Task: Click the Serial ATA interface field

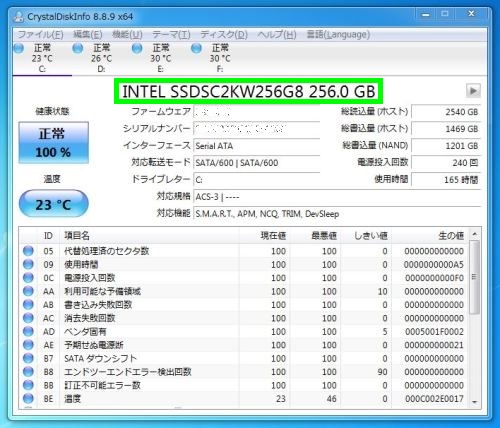Action: coord(257,146)
